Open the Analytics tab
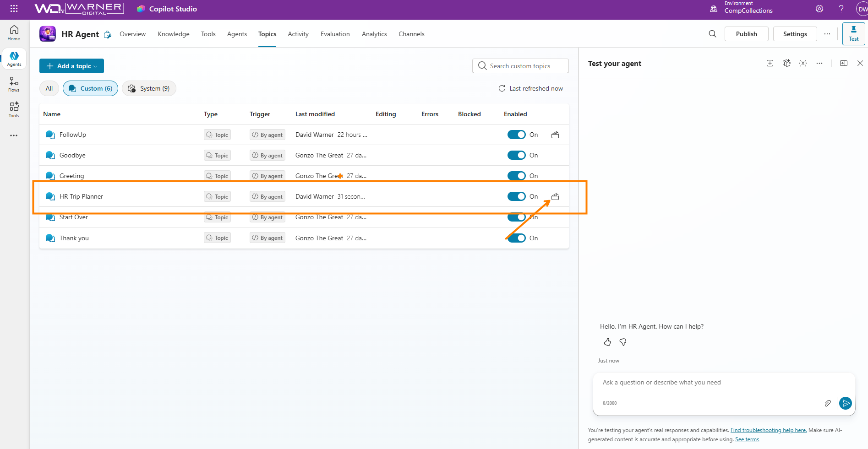868x449 pixels. pyautogui.click(x=374, y=34)
